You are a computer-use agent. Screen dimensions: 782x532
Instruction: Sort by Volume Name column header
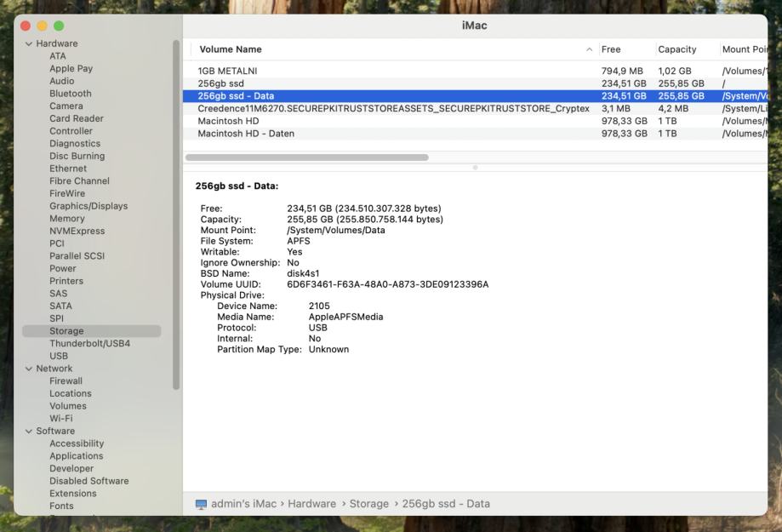231,49
